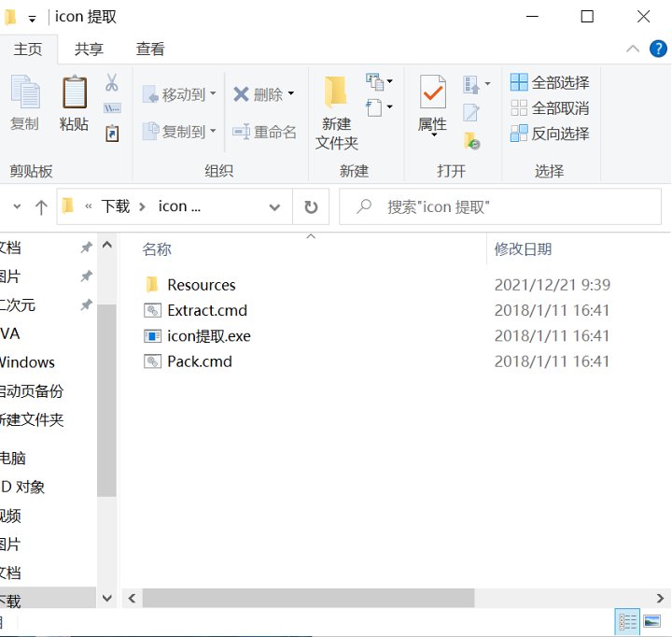Click the folder icon in title bar
Image resolution: width=672 pixels, height=637 pixels.
(10, 17)
